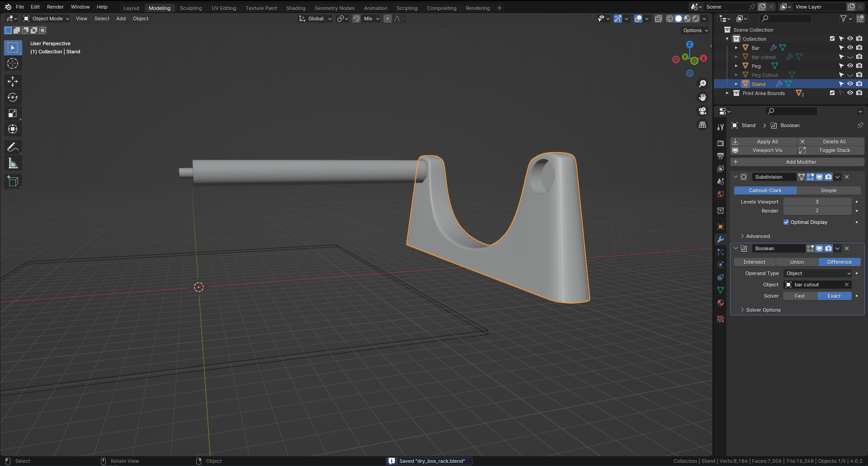The width and height of the screenshot is (868, 466).
Task: Open the Render properties tab
Action: click(x=721, y=143)
